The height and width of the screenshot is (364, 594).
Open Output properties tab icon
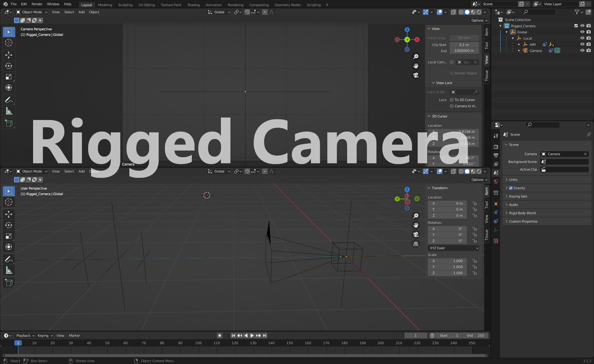[496, 155]
